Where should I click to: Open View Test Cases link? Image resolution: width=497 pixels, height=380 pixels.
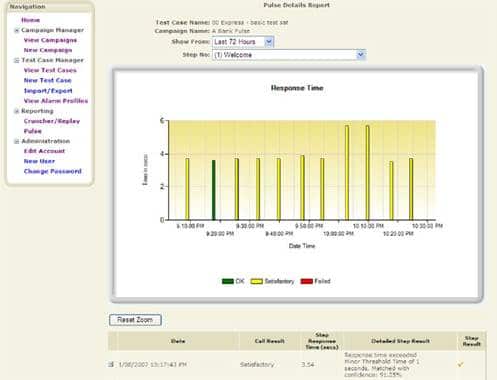click(x=50, y=70)
